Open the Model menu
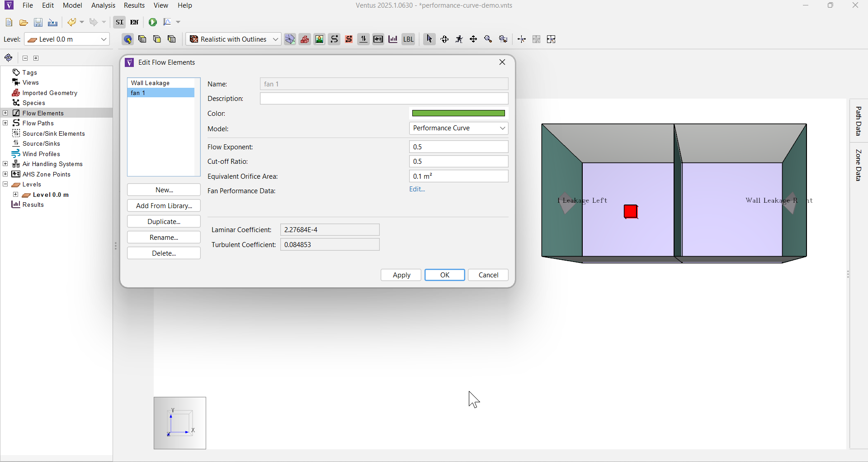Image resolution: width=868 pixels, height=462 pixels. 72,5
